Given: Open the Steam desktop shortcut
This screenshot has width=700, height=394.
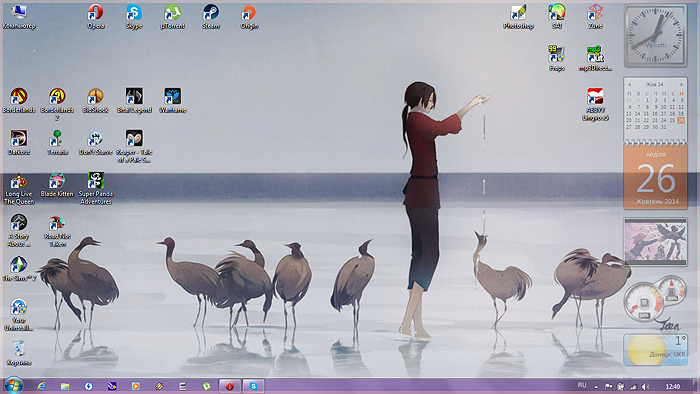Looking at the screenshot, I should (211, 17).
